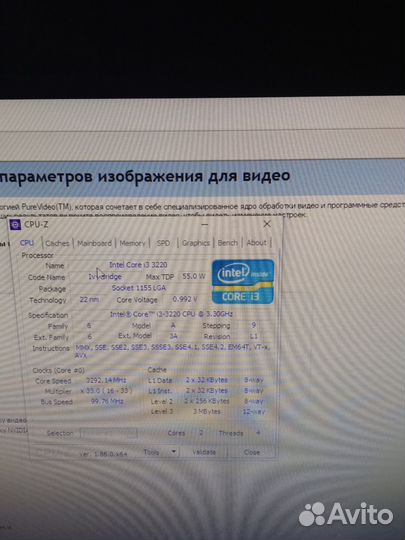Open the Mainboard tab
Screen dimensions: 405x540
(94, 243)
